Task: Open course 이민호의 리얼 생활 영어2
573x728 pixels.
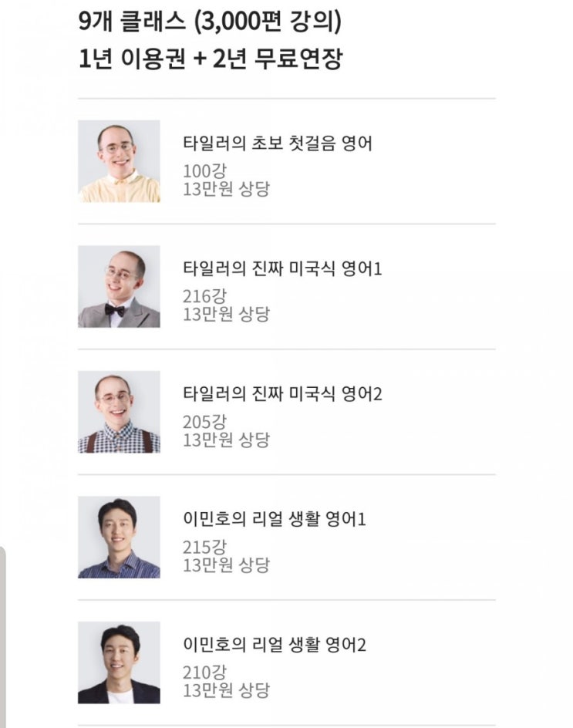Action: pyautogui.click(x=275, y=645)
